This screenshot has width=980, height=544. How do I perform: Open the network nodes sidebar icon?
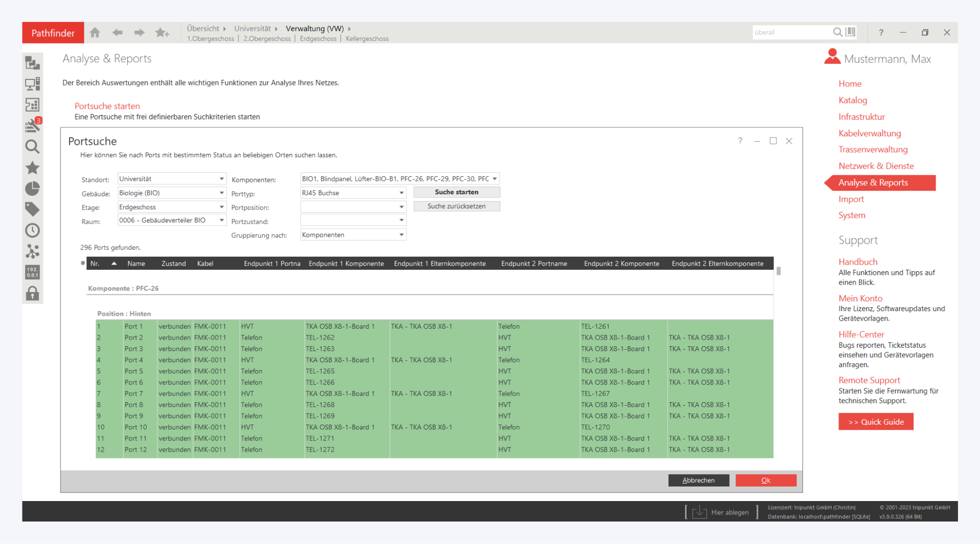(32, 251)
